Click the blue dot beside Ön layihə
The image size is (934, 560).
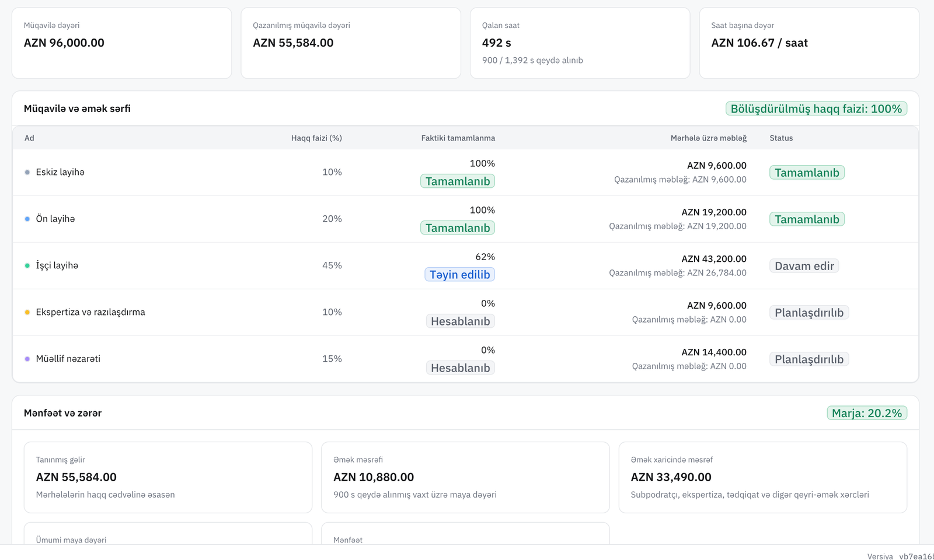click(x=27, y=219)
